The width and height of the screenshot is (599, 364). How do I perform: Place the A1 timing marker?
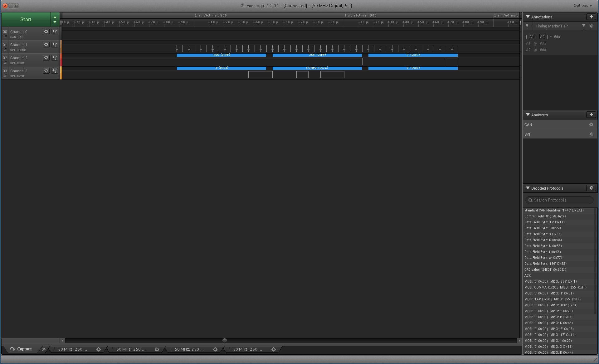(x=532, y=36)
